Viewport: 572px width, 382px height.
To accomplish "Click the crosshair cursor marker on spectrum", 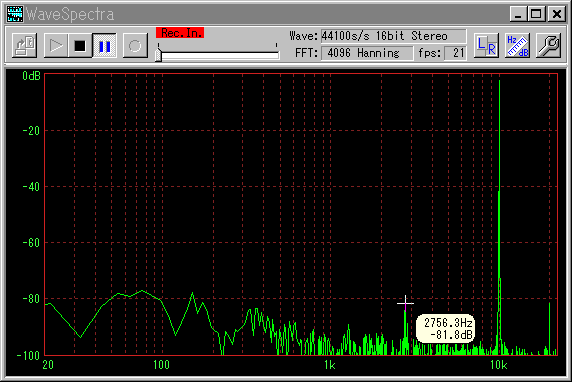I will [x=405, y=303].
